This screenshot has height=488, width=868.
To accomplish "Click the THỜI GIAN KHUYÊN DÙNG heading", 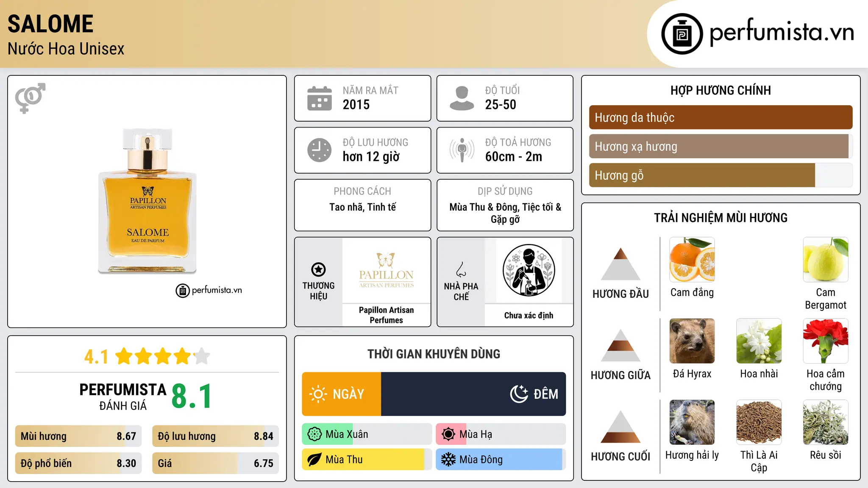I will click(x=434, y=354).
